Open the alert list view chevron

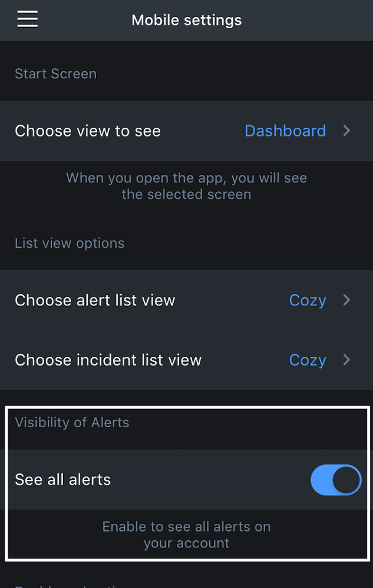346,300
